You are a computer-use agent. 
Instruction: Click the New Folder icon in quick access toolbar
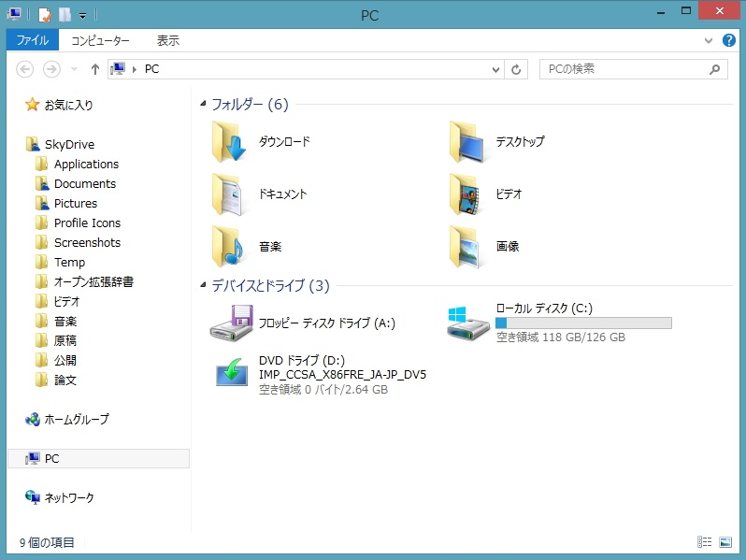click(65, 15)
